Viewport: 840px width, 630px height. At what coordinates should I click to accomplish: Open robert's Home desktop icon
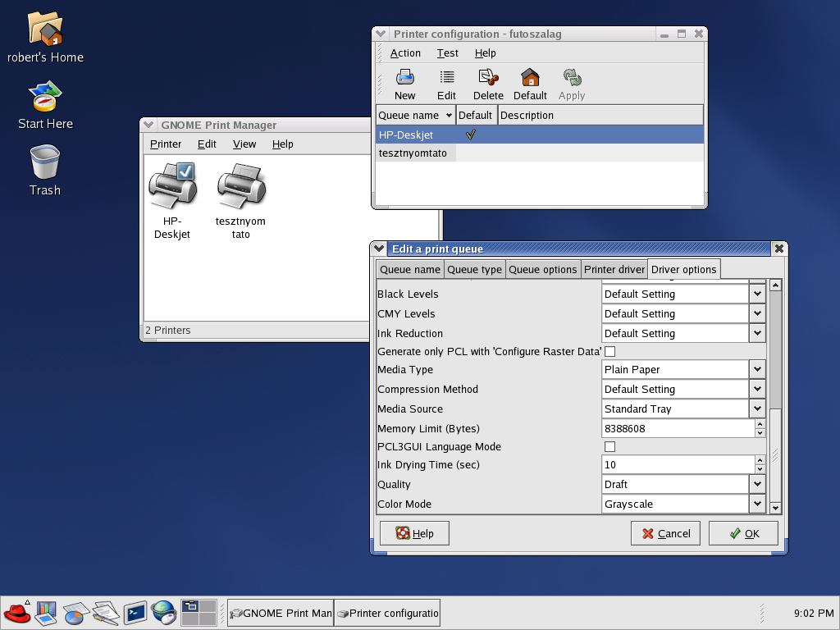(45, 38)
